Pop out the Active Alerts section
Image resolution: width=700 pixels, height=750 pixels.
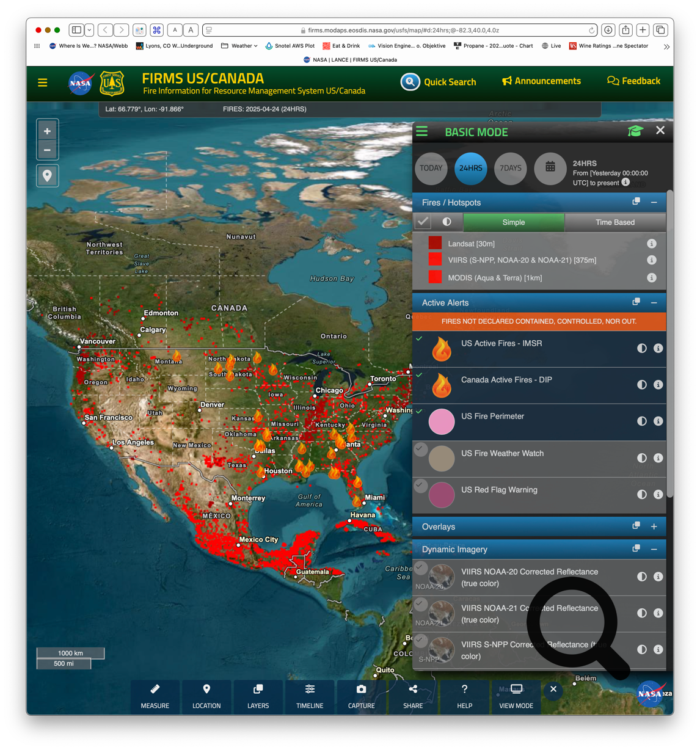636,302
